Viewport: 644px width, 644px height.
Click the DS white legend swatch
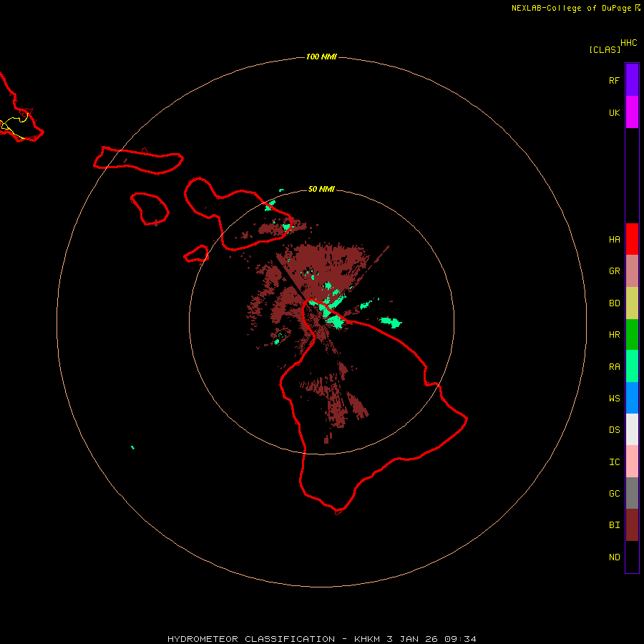[x=632, y=429]
